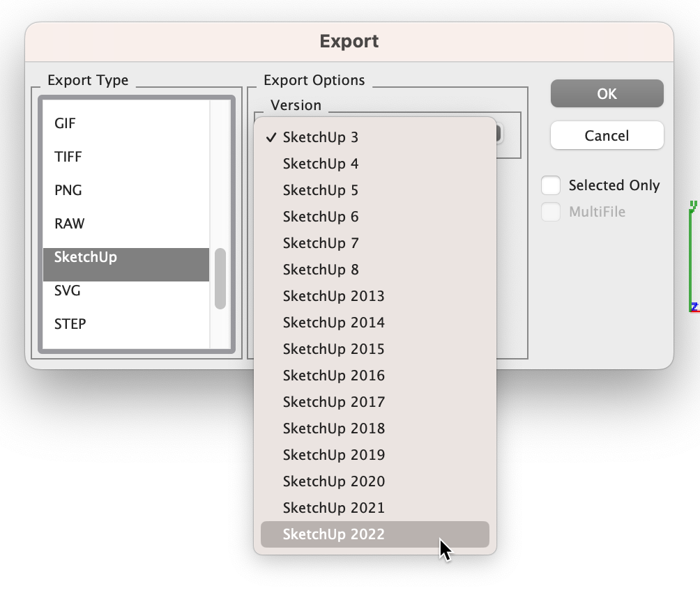This screenshot has width=700, height=595.
Task: Choose SketchUp 2016 export version
Action: point(375,376)
